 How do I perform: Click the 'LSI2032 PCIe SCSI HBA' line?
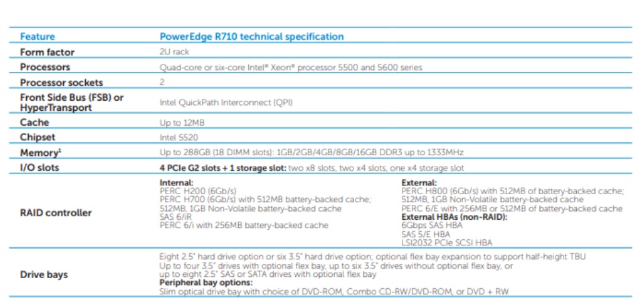[447, 243]
